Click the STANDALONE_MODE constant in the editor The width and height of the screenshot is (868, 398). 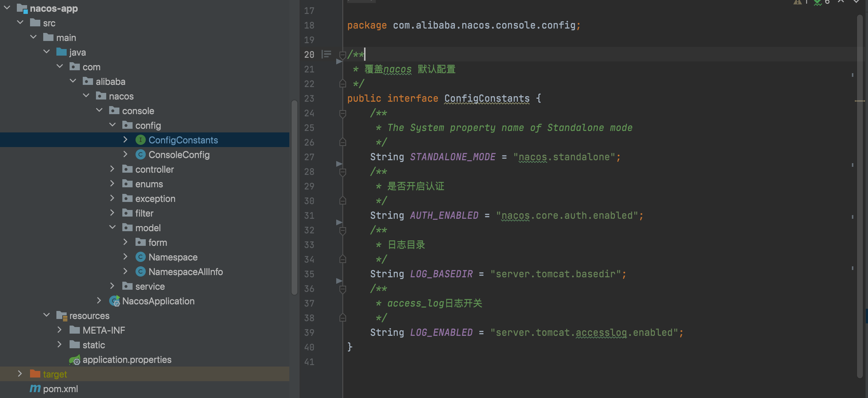click(x=453, y=157)
